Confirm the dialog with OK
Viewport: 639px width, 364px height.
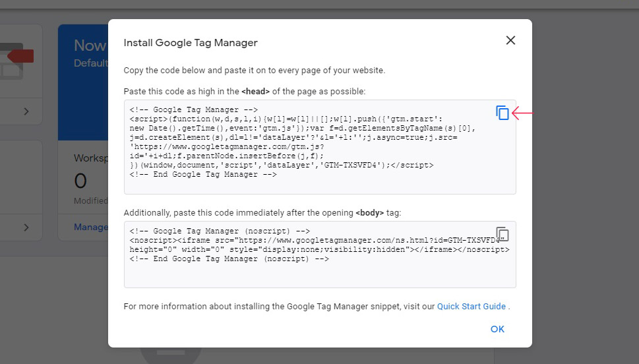coord(497,329)
